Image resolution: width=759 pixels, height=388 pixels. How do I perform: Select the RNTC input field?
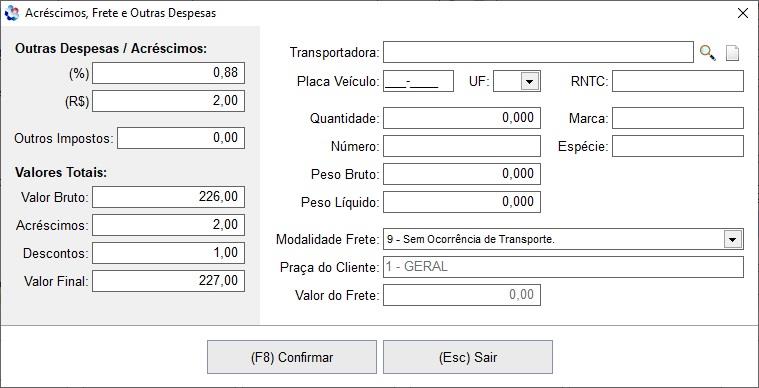coord(678,81)
